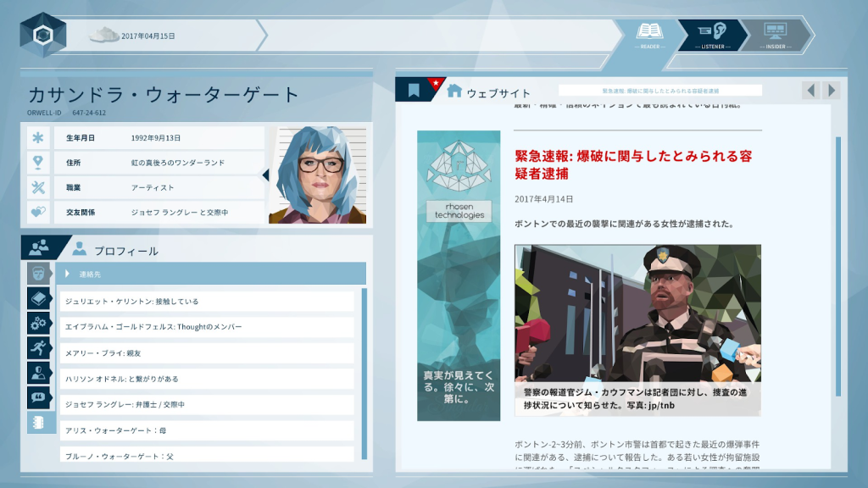Image resolution: width=868 pixels, height=488 pixels.
Task: Select the face identity profile category
Action: point(40,274)
